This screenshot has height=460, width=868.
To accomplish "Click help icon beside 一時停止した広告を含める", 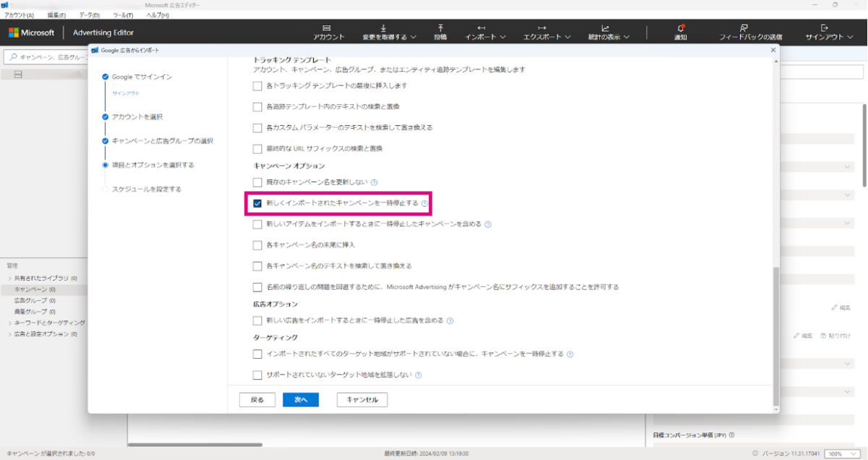I will click(450, 320).
